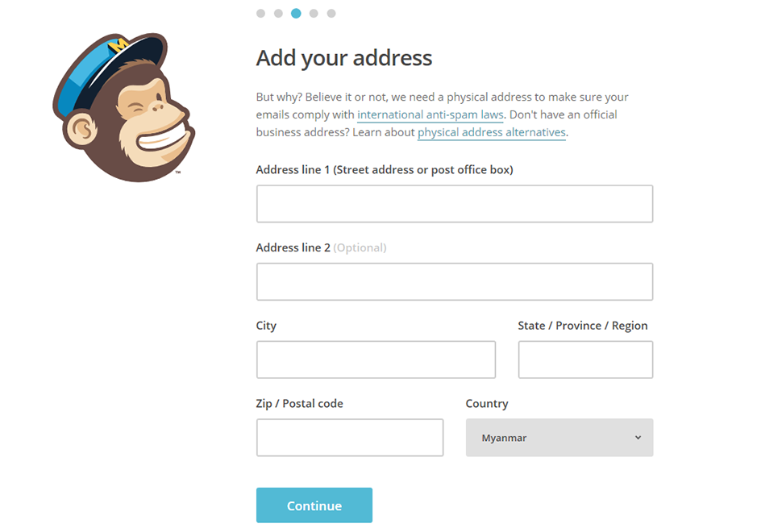Viewport: 782px width, 532px height.
Task: Select the fifth progress dot
Action: (x=331, y=13)
